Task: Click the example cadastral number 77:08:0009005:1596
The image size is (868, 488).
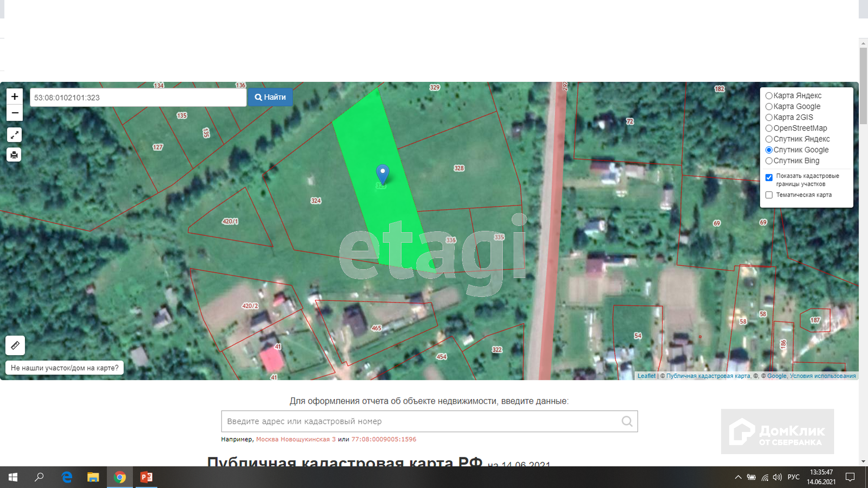Action: pos(384,439)
